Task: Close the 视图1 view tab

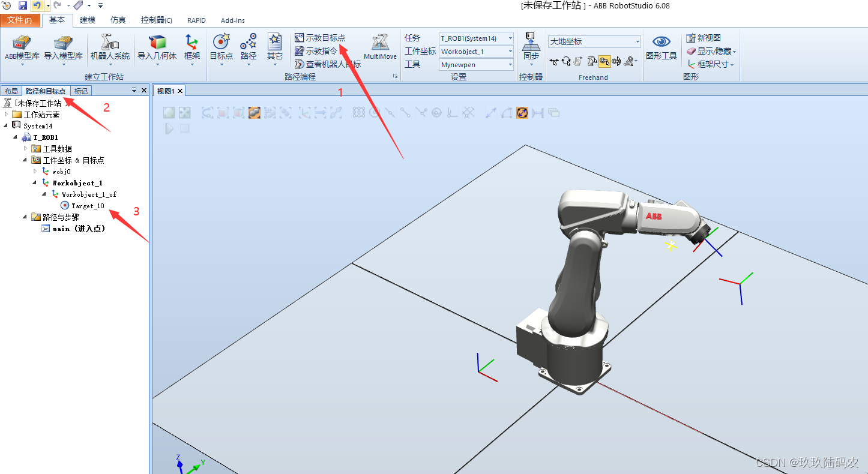Action: [179, 91]
